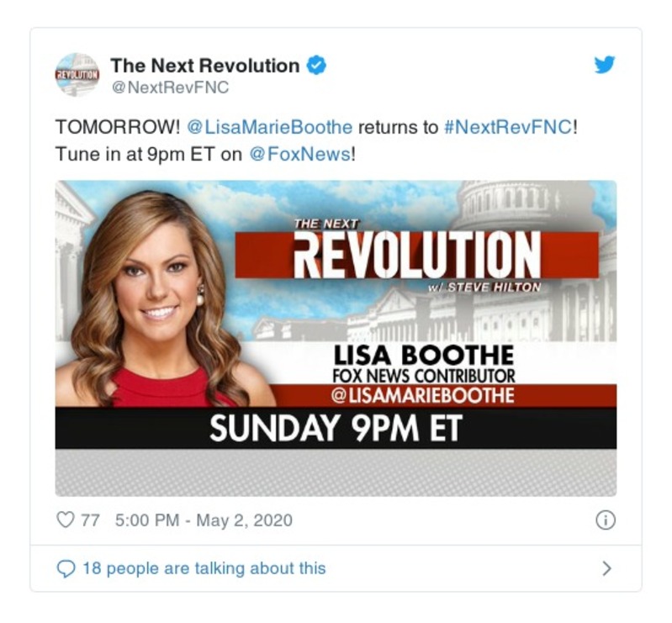Click the tweet text starting with TOMORROW!
This screenshot has height=623, width=672.
tap(316, 140)
